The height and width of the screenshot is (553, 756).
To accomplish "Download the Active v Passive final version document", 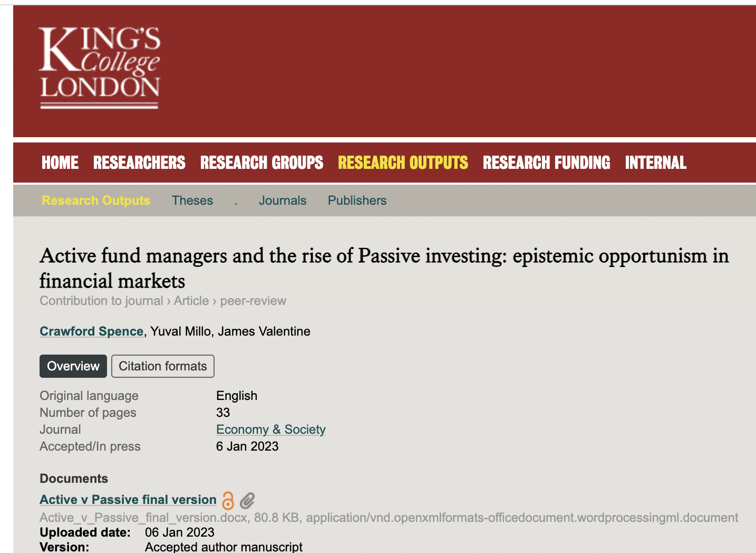I will point(128,500).
